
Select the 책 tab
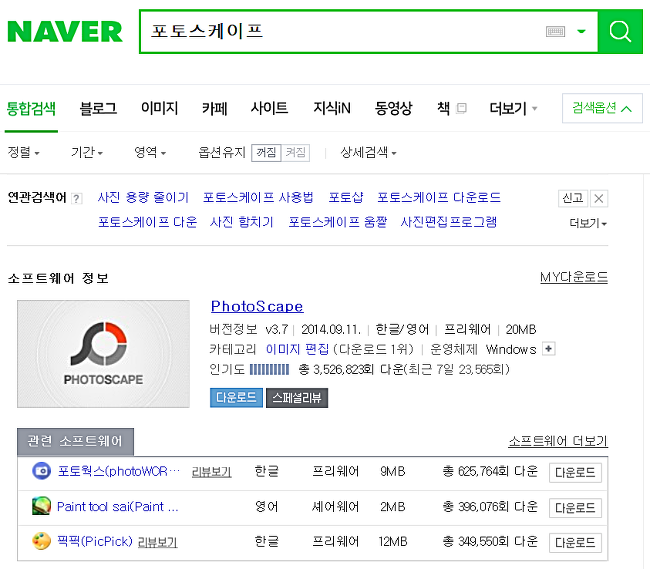444,109
